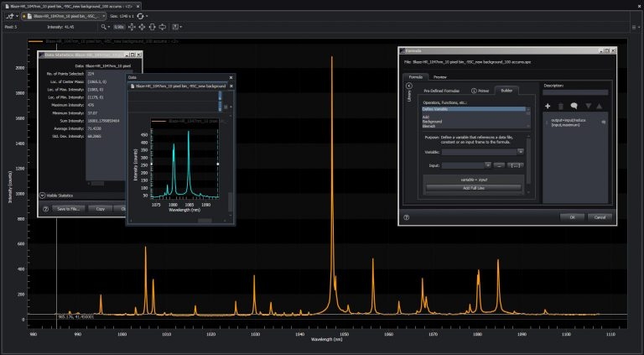The height and width of the screenshot is (355, 644).
Task: Switch to the Formula tab
Action: click(x=416, y=77)
